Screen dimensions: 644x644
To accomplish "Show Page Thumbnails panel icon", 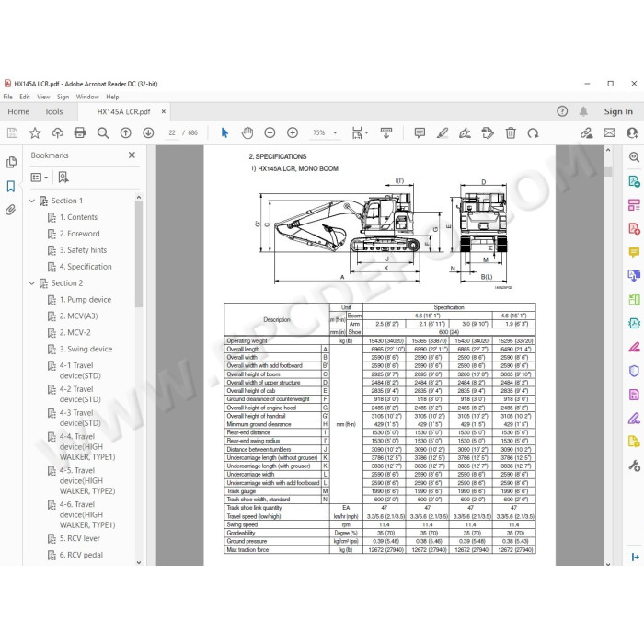I will [11, 162].
